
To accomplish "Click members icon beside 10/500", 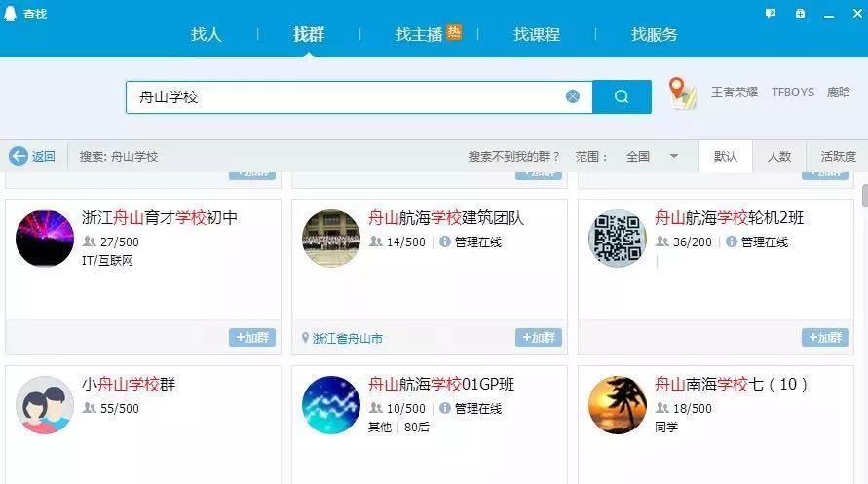I will [376, 408].
